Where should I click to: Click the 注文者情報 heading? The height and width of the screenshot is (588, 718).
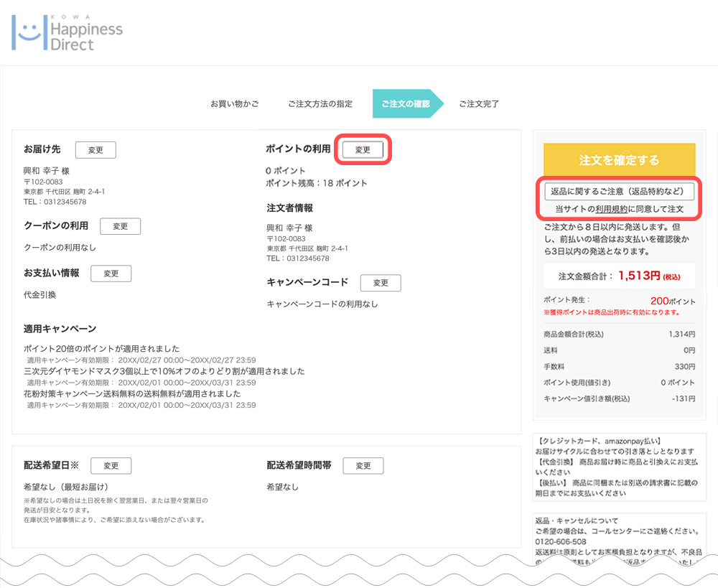point(289,208)
